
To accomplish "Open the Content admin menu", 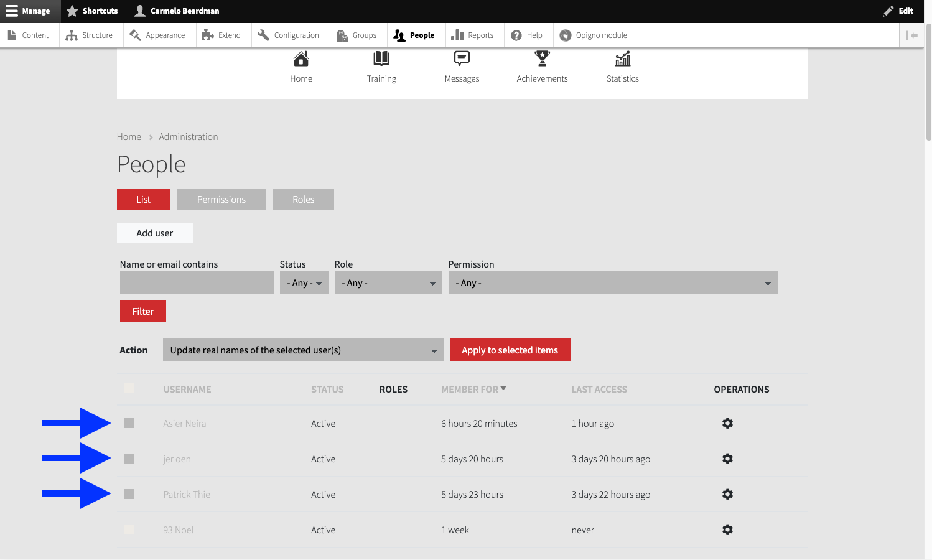I will click(x=29, y=35).
